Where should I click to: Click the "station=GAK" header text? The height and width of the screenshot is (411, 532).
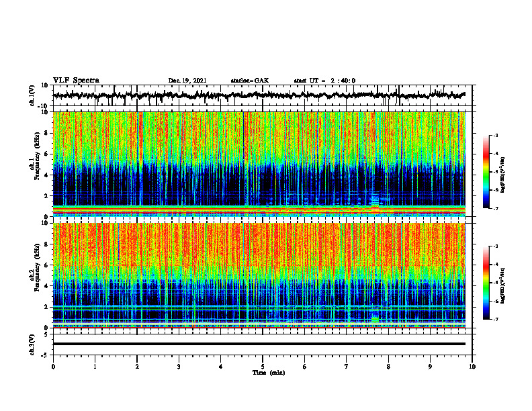[250, 81]
